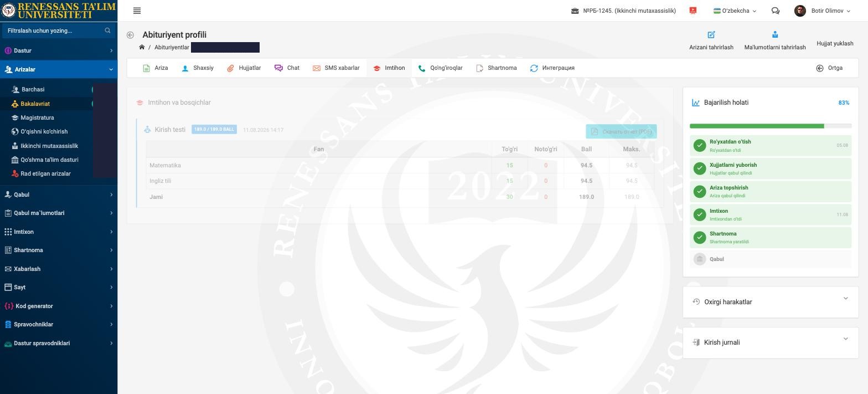Click the 189.0 / 189.0 BALL badge
The image size is (868, 394).
(214, 129)
